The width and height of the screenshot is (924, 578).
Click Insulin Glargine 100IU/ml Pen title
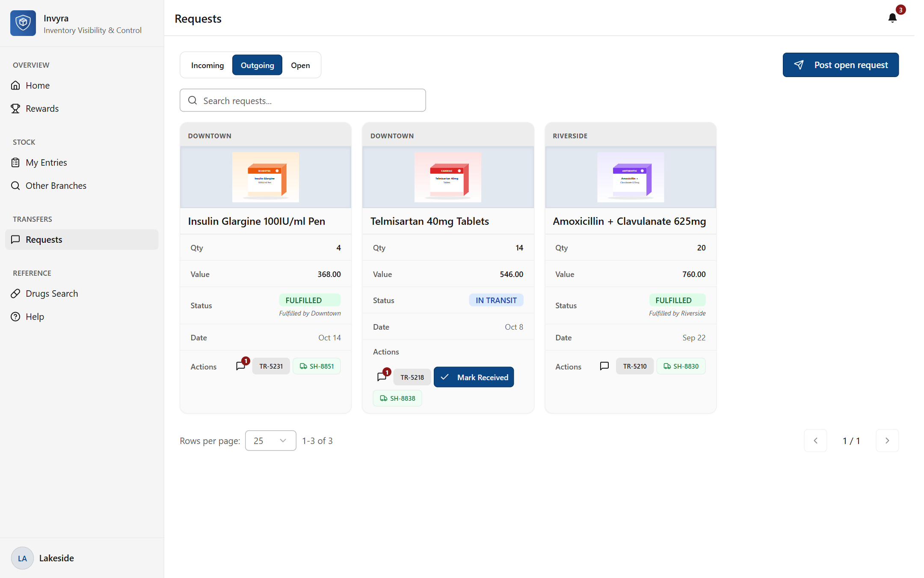click(257, 221)
